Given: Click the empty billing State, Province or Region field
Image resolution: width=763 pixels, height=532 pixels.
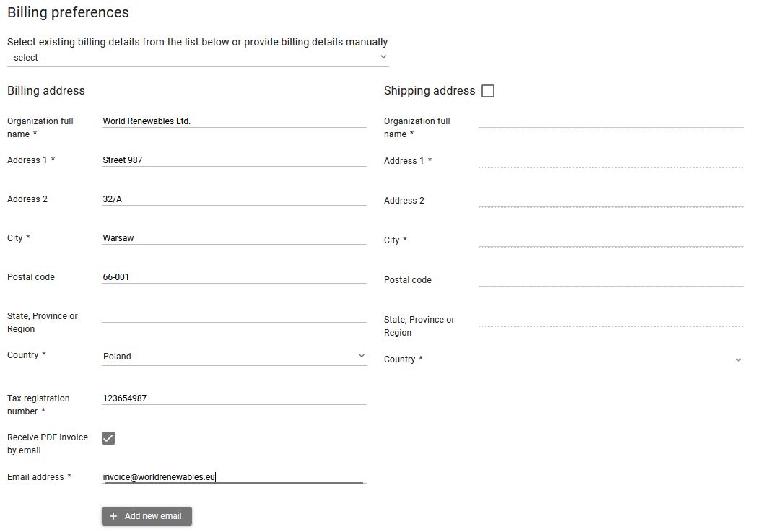Looking at the screenshot, I should coord(234,315).
